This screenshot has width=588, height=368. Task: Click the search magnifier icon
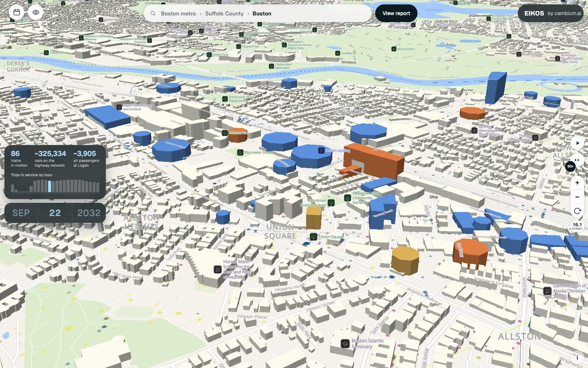[x=153, y=13]
